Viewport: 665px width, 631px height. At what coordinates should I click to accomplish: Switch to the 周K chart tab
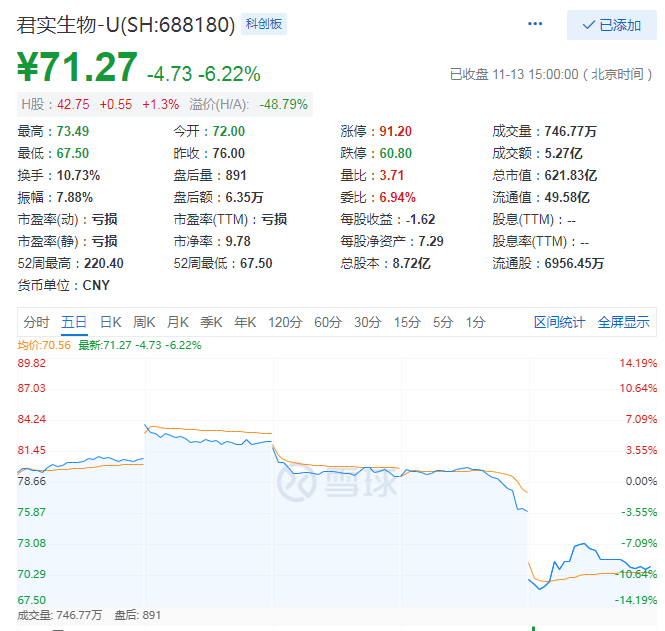click(x=144, y=322)
